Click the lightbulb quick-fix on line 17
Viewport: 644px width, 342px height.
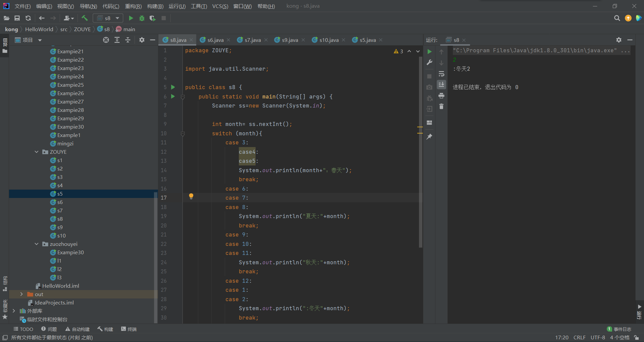(191, 196)
